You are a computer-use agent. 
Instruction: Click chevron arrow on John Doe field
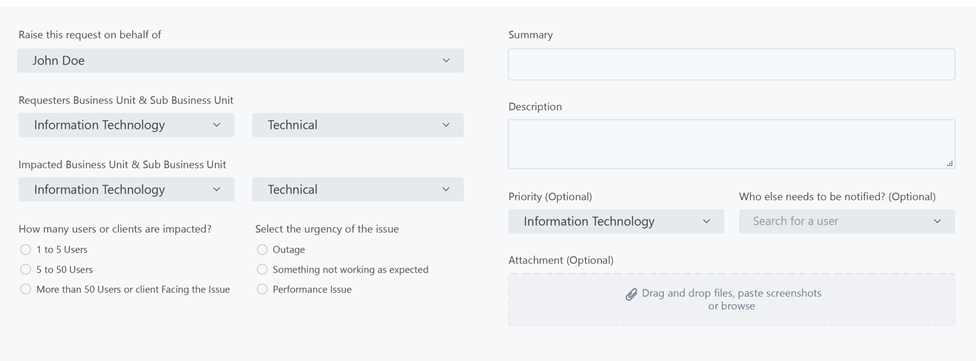(x=446, y=60)
